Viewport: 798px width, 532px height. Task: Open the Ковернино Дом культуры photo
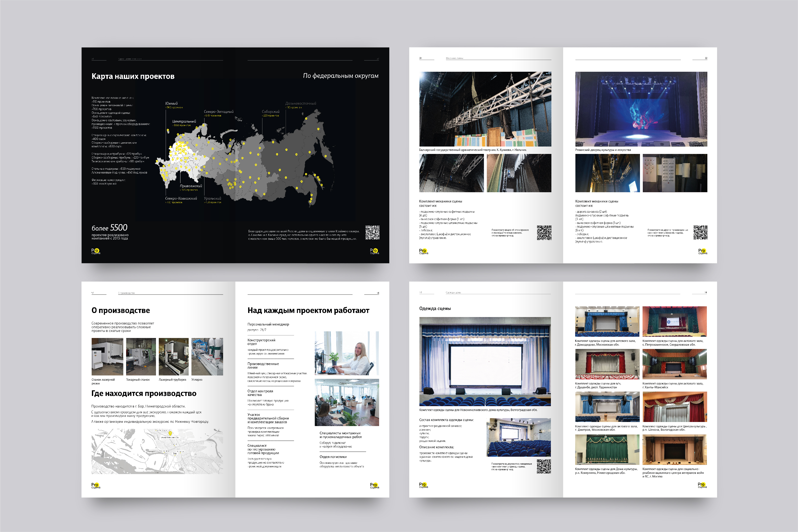[x=607, y=450]
